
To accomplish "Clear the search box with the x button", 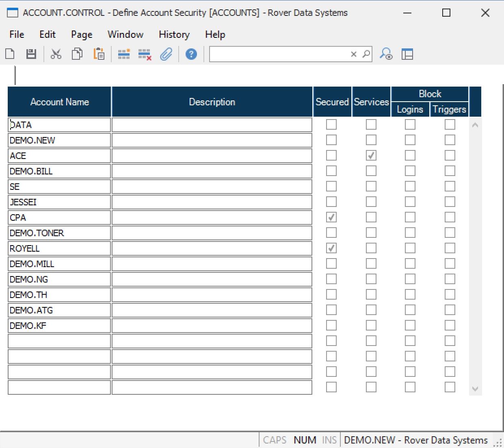I will click(353, 54).
